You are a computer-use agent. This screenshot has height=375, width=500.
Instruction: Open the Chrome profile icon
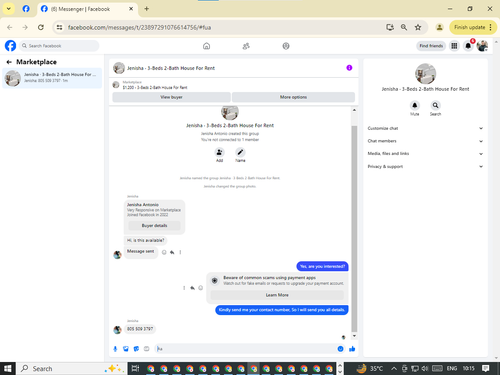tap(439, 27)
